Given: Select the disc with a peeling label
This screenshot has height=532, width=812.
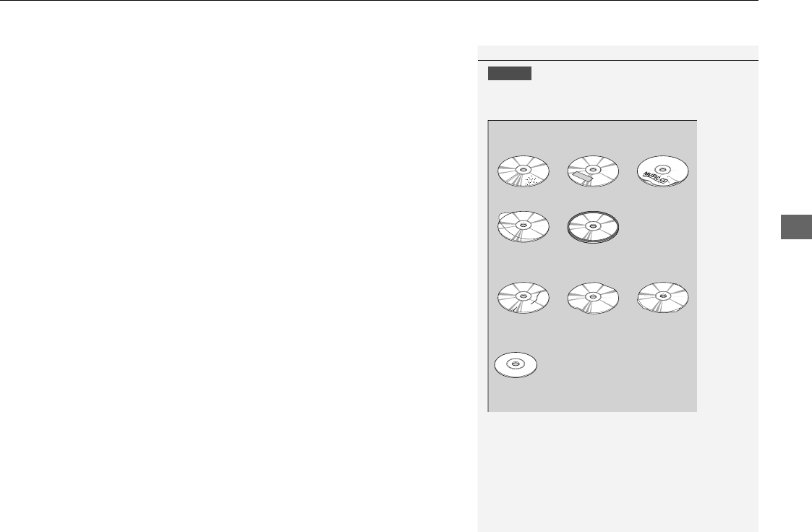Looking at the screenshot, I should click(x=523, y=227).
